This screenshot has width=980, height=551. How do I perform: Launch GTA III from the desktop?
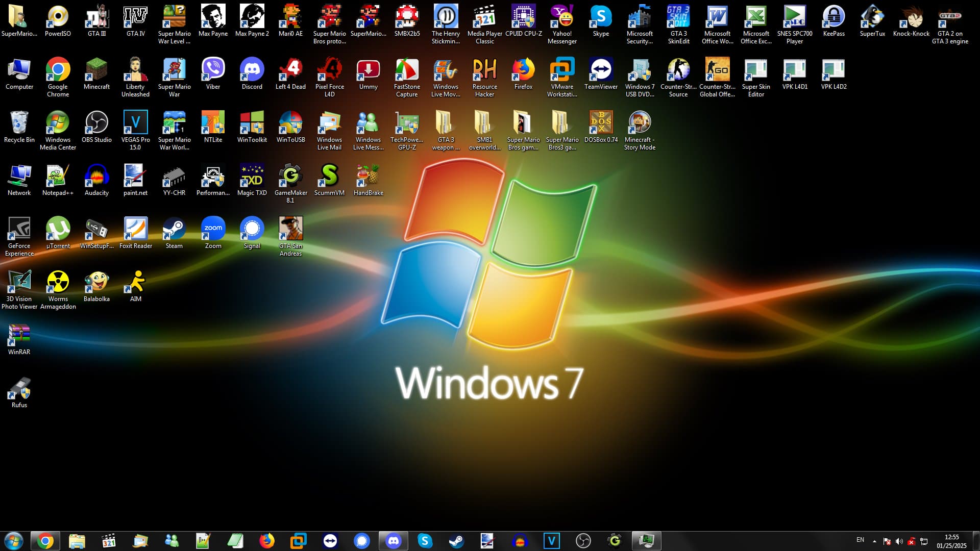[96, 21]
